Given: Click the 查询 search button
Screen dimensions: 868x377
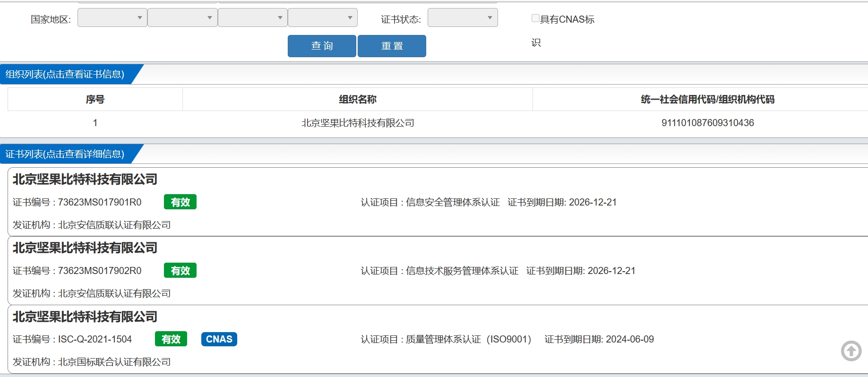Looking at the screenshot, I should point(322,46).
